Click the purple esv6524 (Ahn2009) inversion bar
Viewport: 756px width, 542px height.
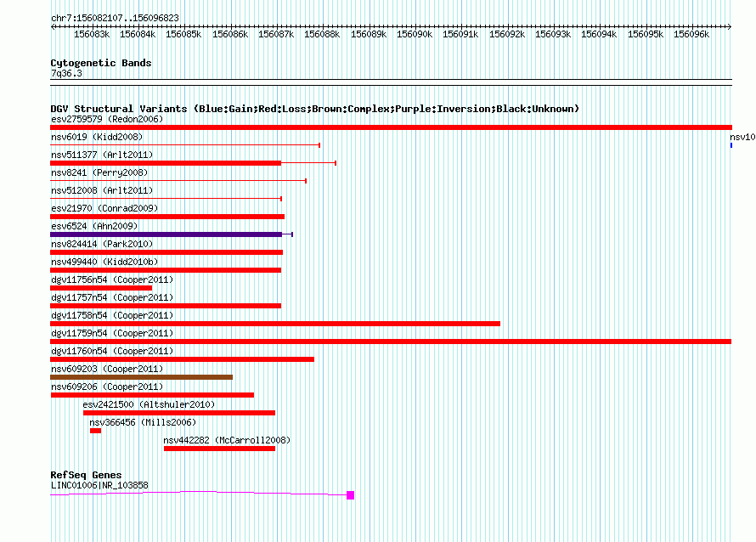coord(166,234)
